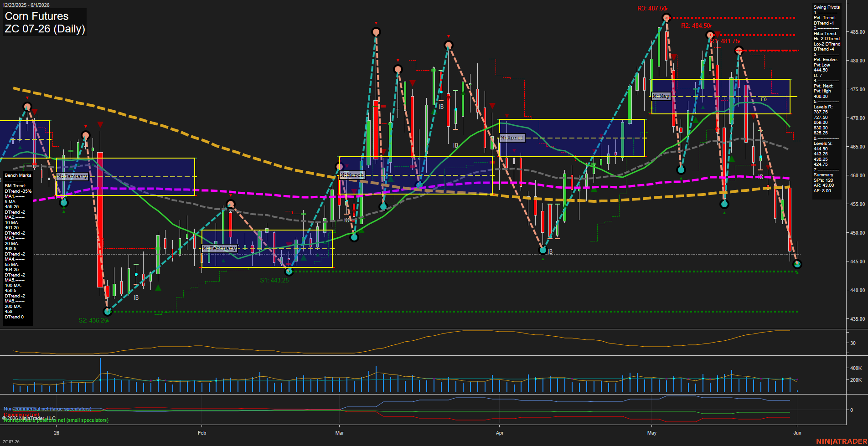This screenshot has width=868, height=446.
Task: Select the date range 12/23/2025 - 6/1/2026
Action: (x=26, y=5)
